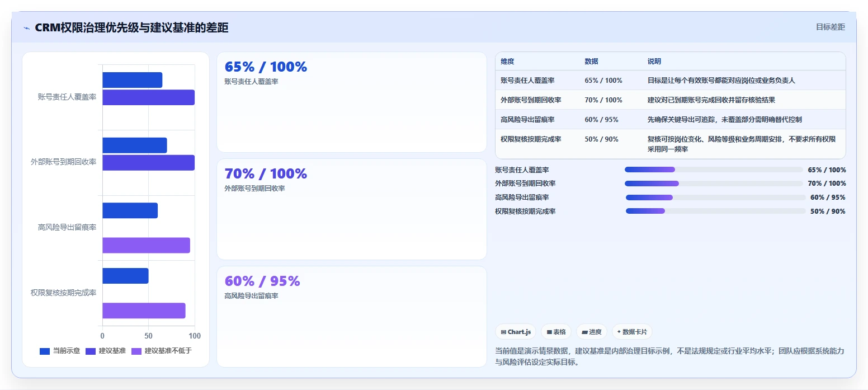The image size is (868, 390).
Task: Select the Chart.js chip
Action: pyautogui.click(x=516, y=332)
